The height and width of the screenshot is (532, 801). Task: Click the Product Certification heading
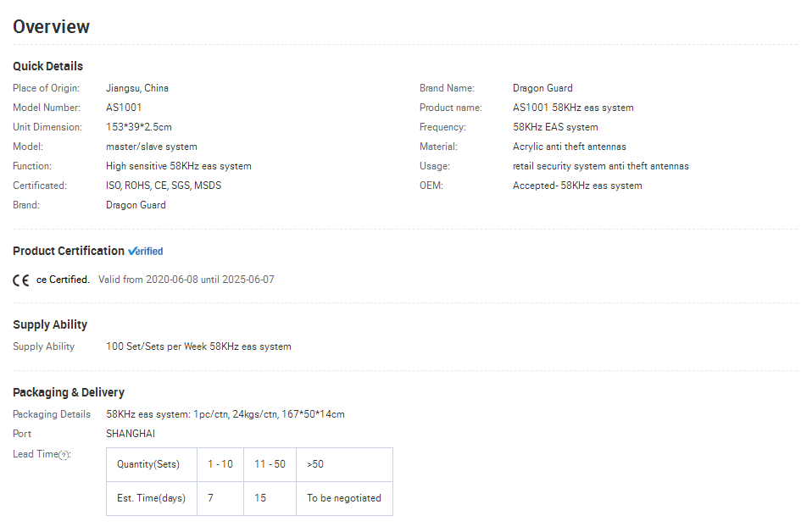[x=69, y=251]
